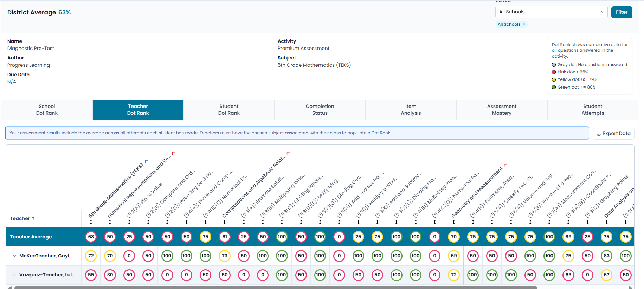Sort by the Numerical Representations column arrows
Image resolution: width=644 pixels, height=289 pixels.
coord(110,222)
